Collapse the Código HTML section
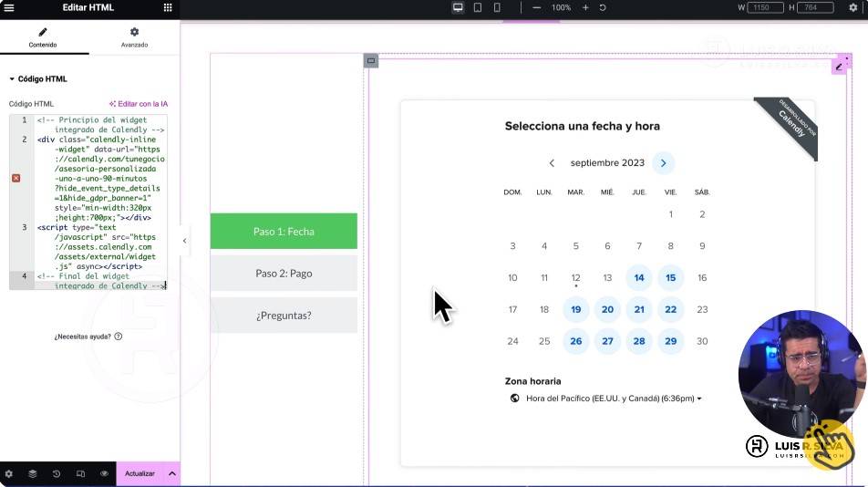The image size is (868, 487). [38, 79]
